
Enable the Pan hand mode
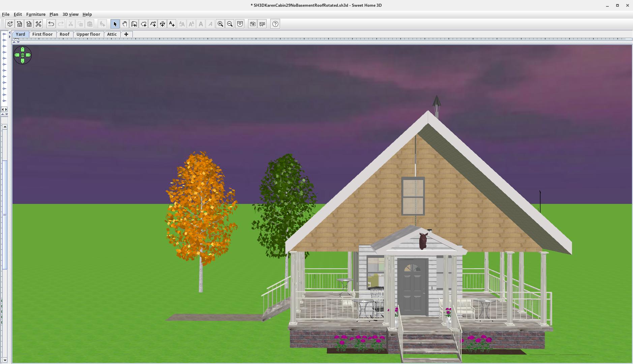tap(124, 24)
